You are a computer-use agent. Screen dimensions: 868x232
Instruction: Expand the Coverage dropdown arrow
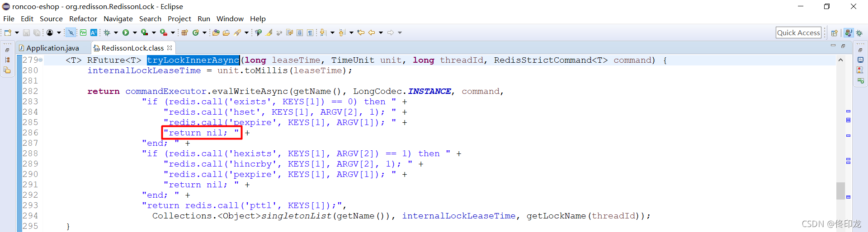pyautogui.click(x=154, y=32)
